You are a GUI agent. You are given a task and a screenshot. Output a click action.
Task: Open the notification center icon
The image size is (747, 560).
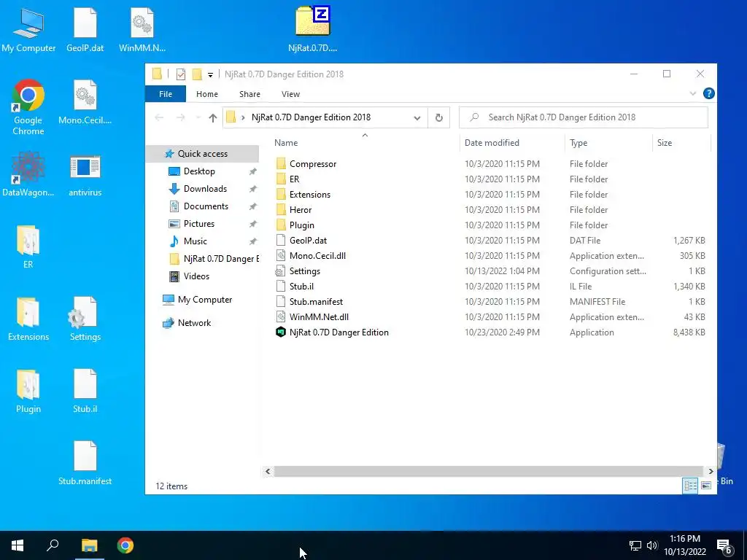724,546
